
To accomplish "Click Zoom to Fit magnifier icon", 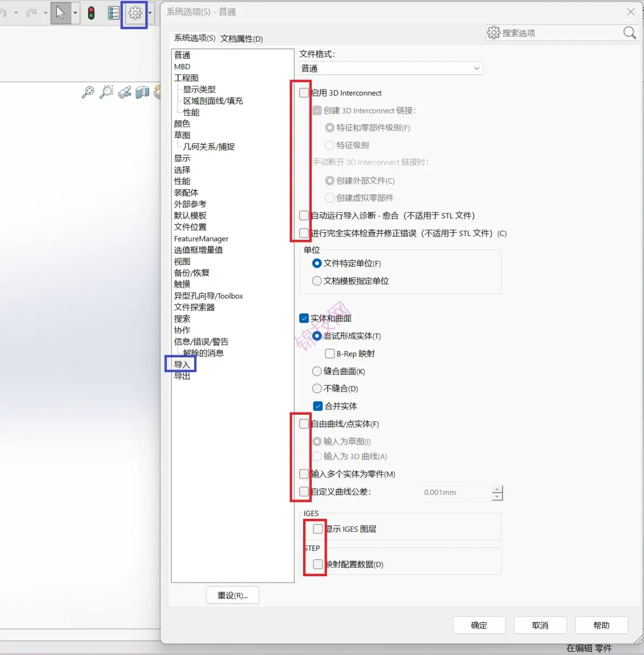I will pos(88,92).
